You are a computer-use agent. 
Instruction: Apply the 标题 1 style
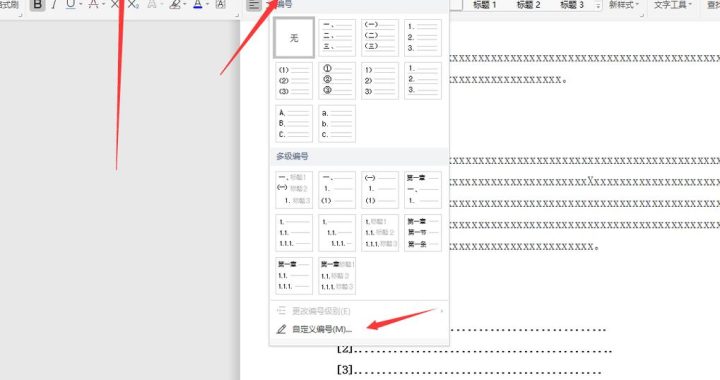(x=485, y=5)
